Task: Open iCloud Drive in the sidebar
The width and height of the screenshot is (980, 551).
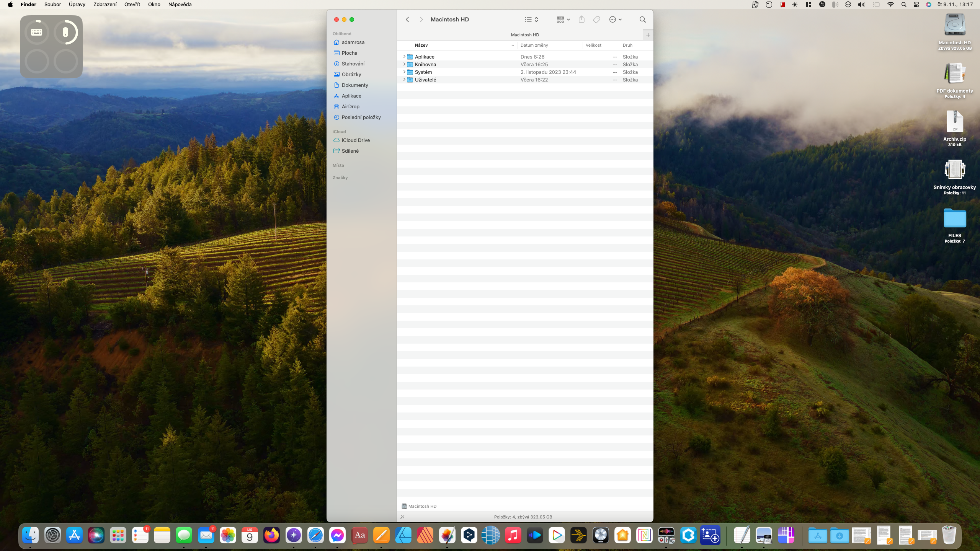Action: click(355, 140)
